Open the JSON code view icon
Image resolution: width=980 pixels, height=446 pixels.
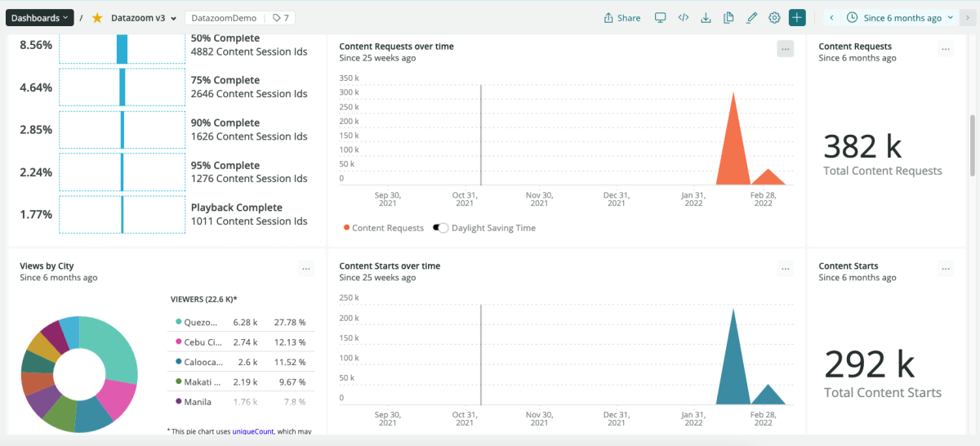[x=684, y=18]
